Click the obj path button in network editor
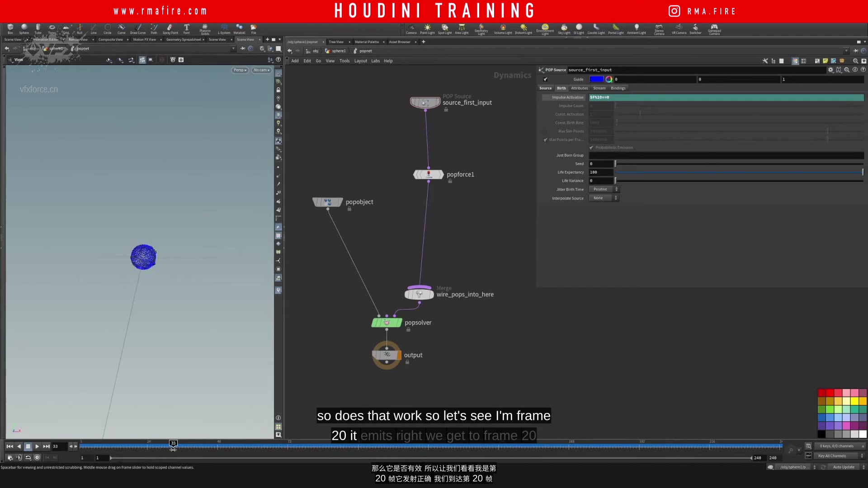 point(312,51)
